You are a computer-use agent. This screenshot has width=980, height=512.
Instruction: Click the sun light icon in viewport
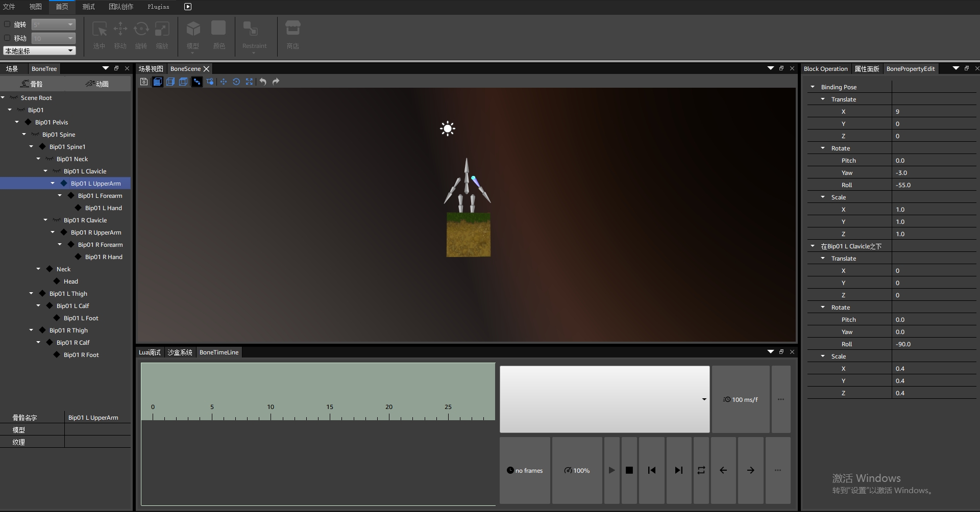pyautogui.click(x=448, y=129)
